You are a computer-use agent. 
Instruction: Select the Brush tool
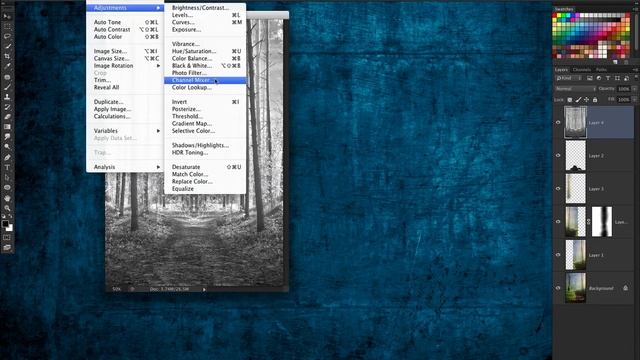coord(7,87)
